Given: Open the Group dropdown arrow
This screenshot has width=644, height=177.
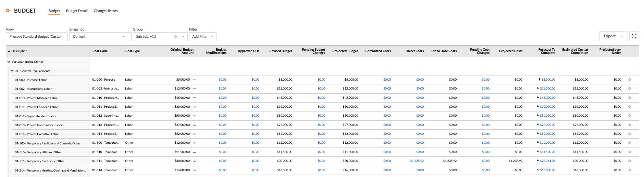Looking at the screenshot, I should click(x=183, y=36).
